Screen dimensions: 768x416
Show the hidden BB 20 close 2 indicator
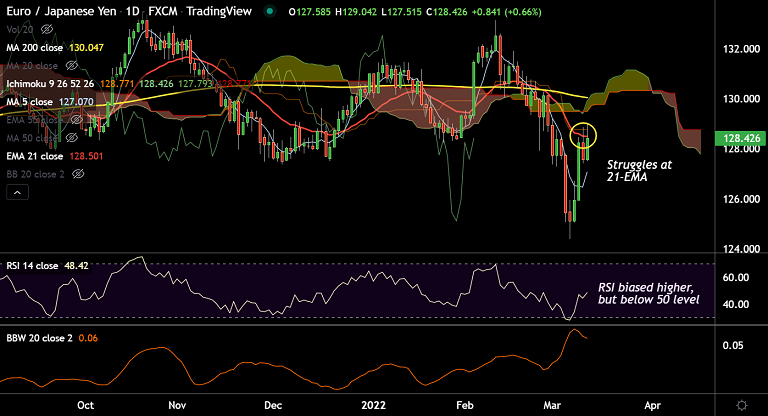pyautogui.click(x=78, y=174)
